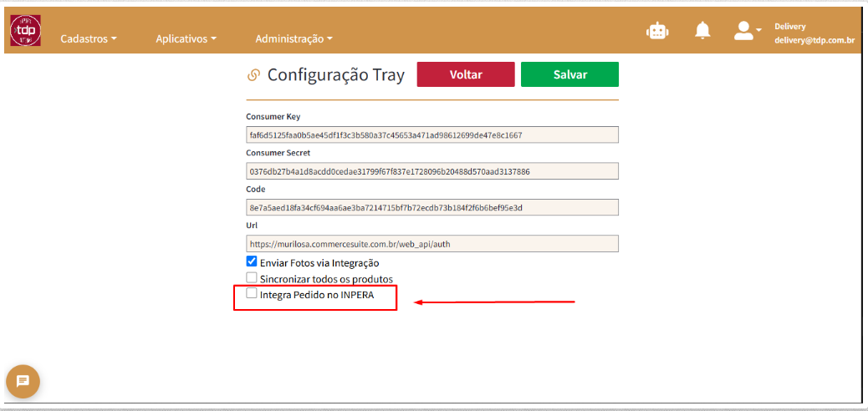
Task: Click the tdp logo in the header
Action: coord(25,30)
